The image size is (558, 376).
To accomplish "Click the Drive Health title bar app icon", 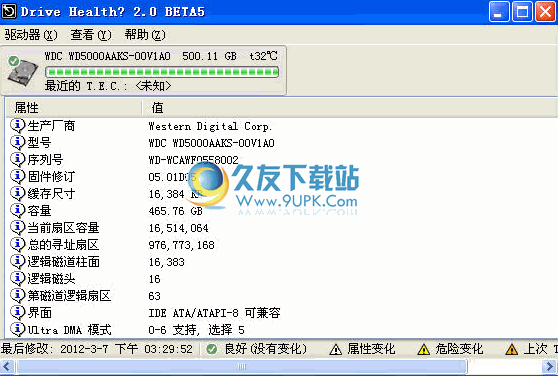I will (9, 11).
